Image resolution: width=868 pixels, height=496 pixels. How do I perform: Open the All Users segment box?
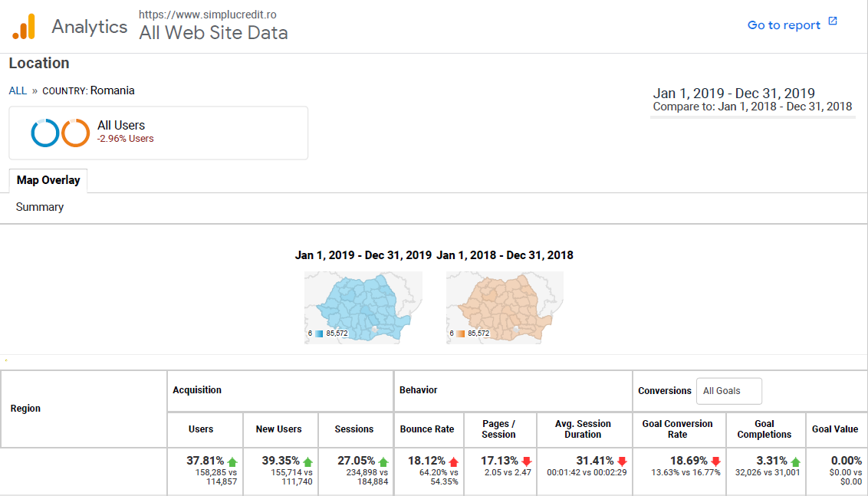(158, 133)
